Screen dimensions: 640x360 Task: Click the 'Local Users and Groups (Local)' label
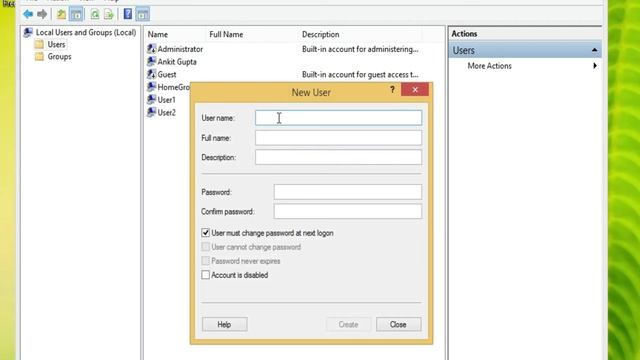(86, 32)
